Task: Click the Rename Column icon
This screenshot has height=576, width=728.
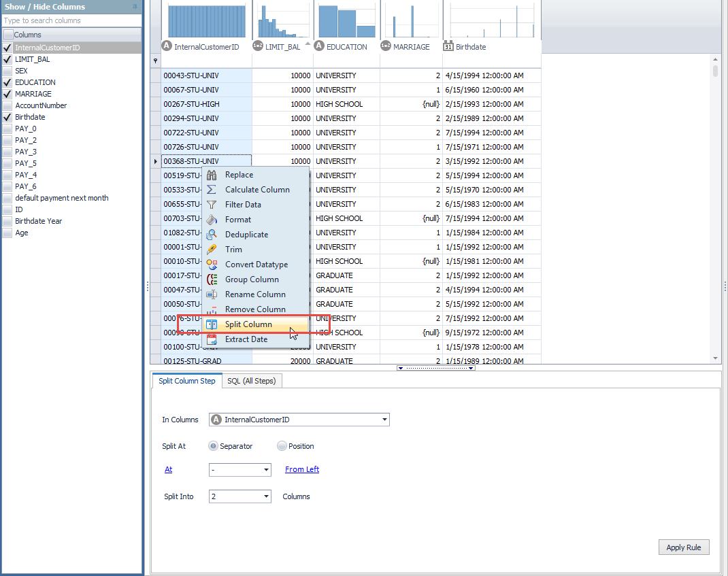Action: [x=212, y=294]
